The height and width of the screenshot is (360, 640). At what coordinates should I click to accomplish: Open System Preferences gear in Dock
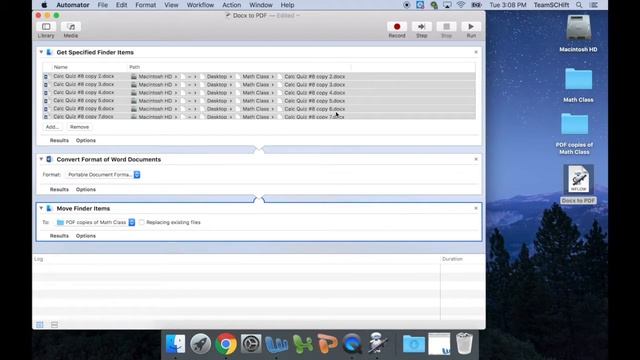251,344
